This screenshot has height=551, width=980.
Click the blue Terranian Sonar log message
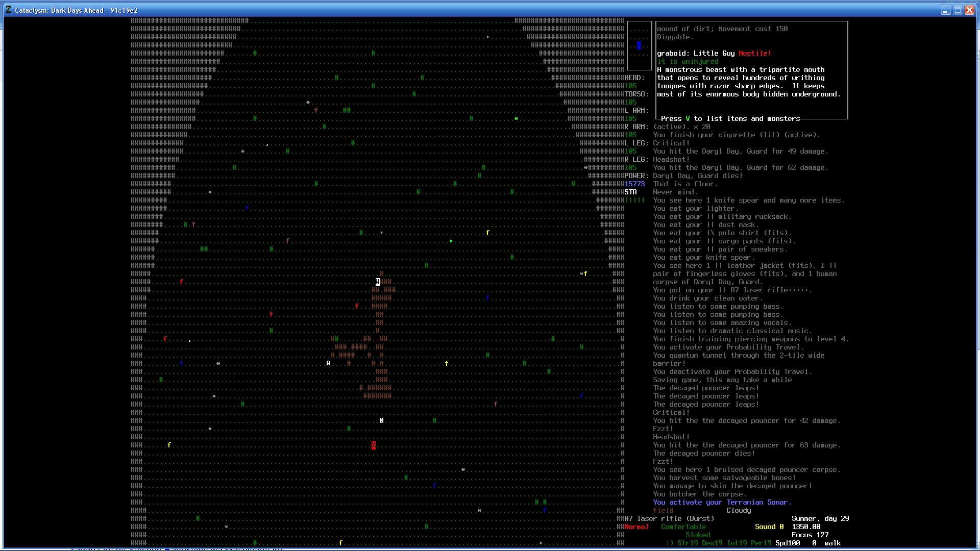point(722,502)
